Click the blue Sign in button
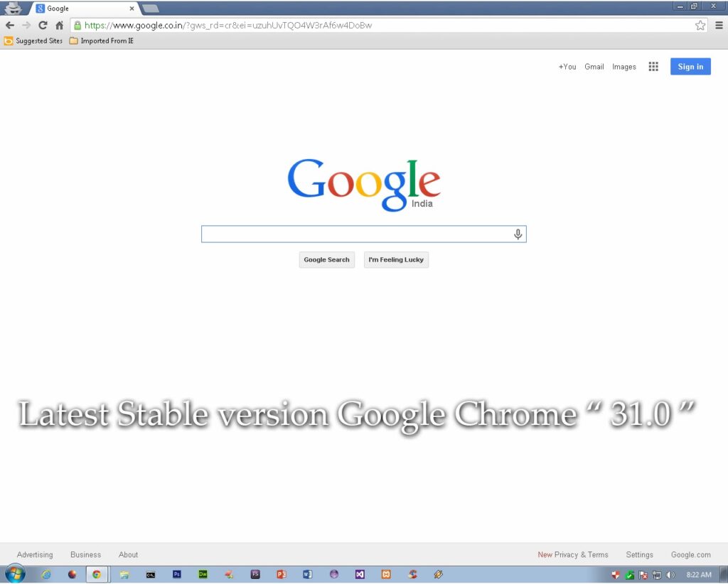Viewport: 728px width, 584px height. (690, 66)
